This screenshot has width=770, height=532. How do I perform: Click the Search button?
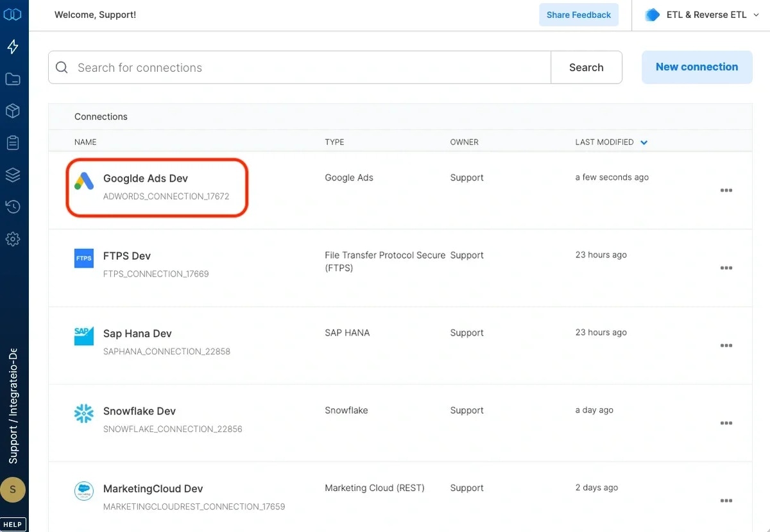click(x=585, y=67)
